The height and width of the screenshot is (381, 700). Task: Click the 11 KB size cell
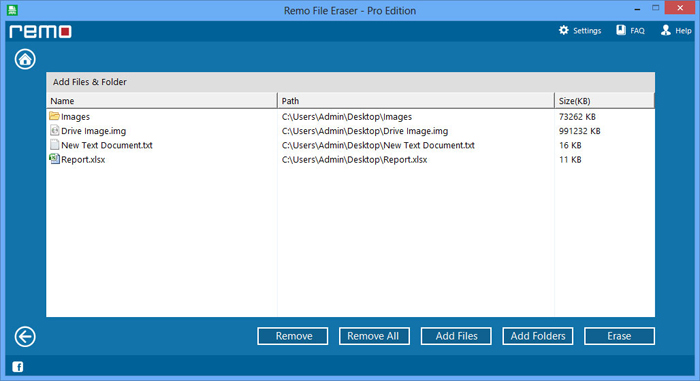pos(570,159)
